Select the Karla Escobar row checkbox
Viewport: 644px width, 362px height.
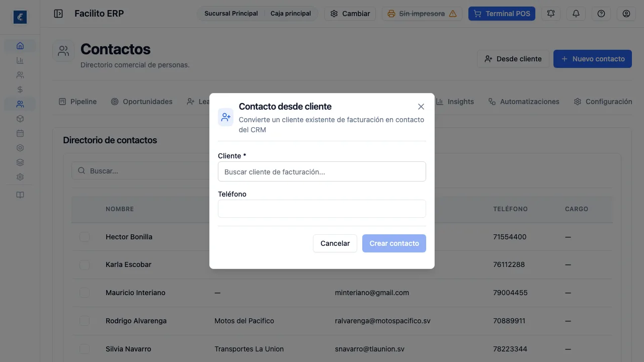click(85, 264)
